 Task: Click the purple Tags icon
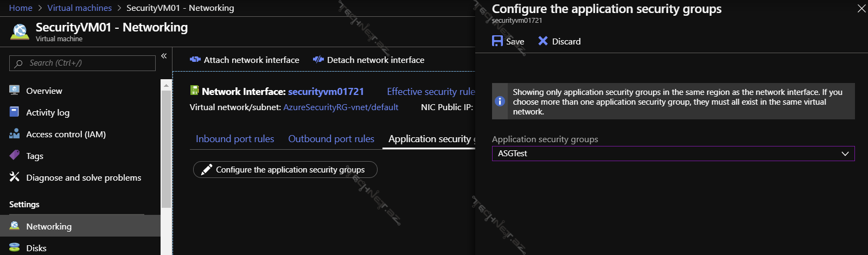(15, 156)
